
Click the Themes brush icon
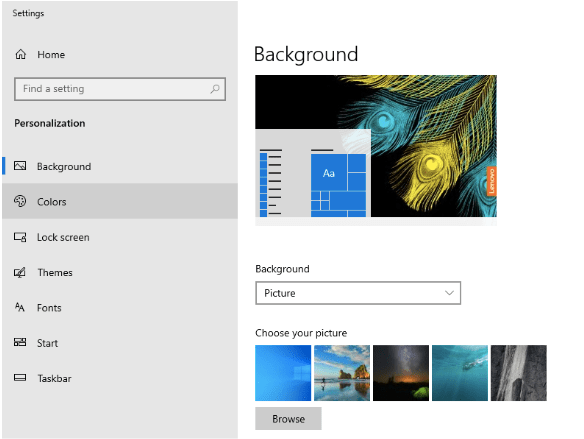(20, 272)
